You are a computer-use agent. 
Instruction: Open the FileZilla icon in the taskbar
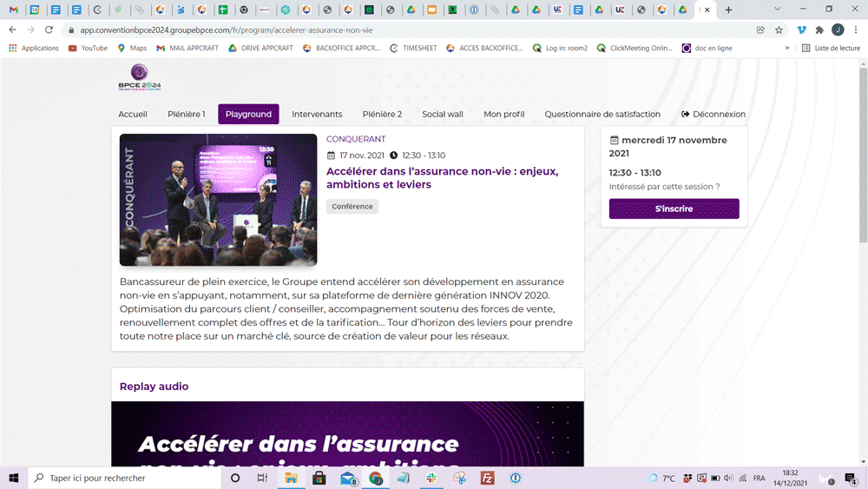(x=488, y=479)
